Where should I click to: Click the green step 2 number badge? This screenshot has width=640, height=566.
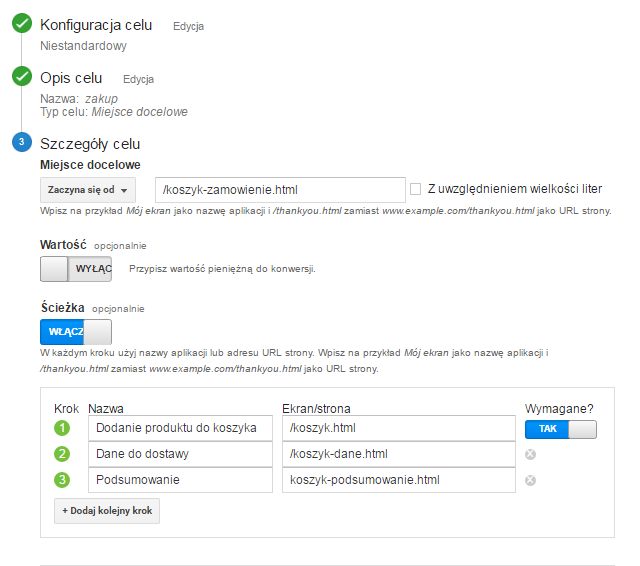(62, 454)
